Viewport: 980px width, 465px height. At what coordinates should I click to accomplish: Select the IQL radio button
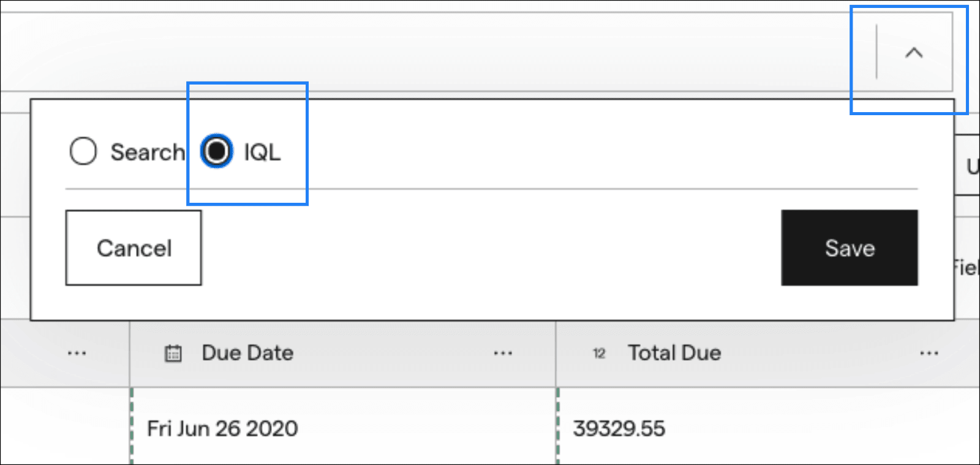pyautogui.click(x=216, y=151)
